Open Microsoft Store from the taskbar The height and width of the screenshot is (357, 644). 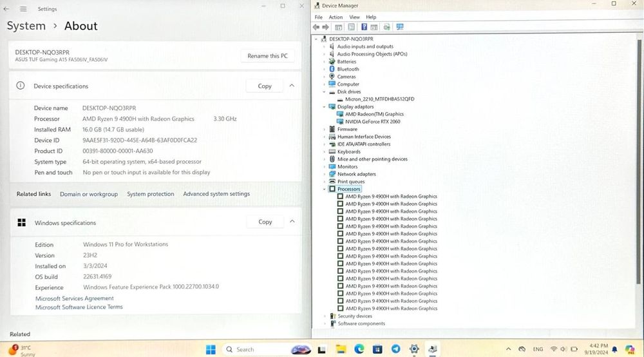[x=377, y=350]
